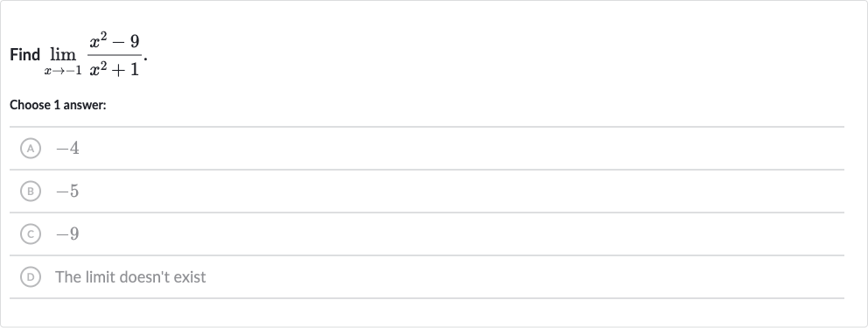
Task: Click the numerator x² − 9
Action: (115, 42)
